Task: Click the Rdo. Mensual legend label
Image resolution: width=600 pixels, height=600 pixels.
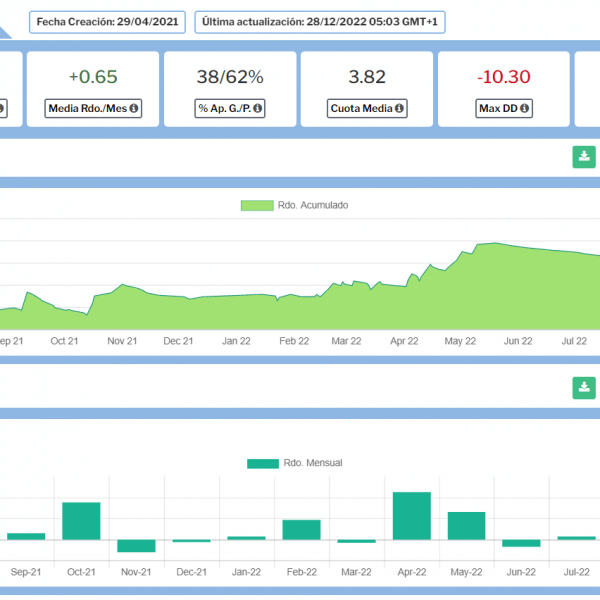Action: [313, 463]
